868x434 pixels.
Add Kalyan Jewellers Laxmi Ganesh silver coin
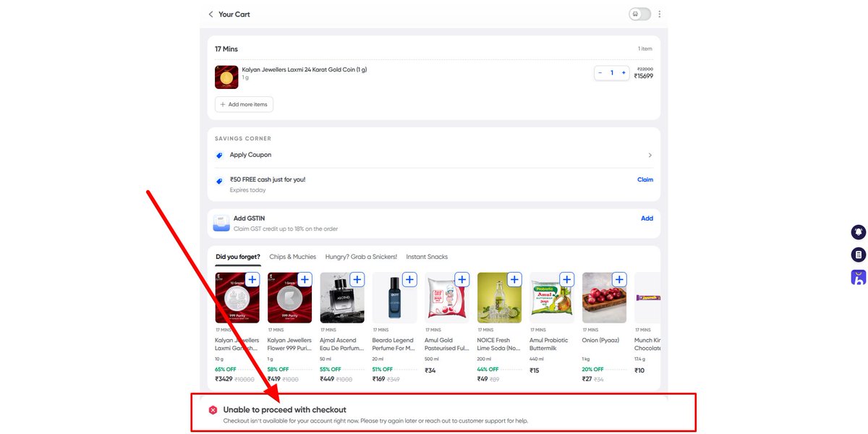(x=252, y=279)
